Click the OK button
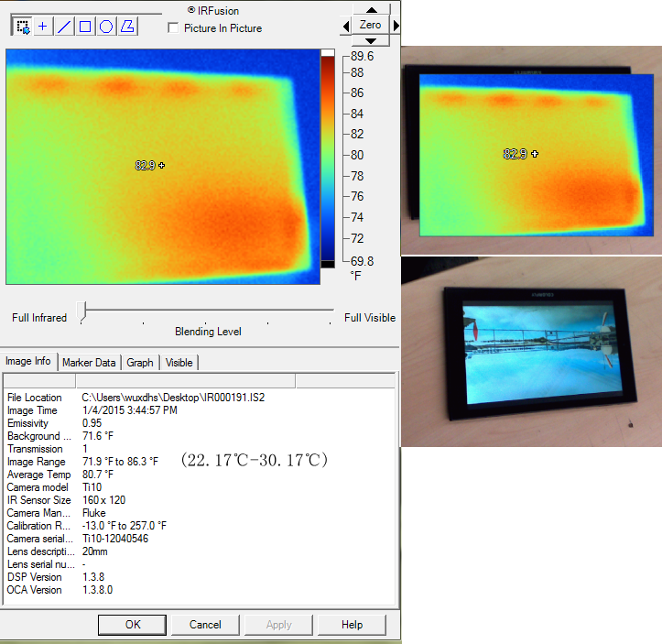662x644 pixels. pos(133,625)
